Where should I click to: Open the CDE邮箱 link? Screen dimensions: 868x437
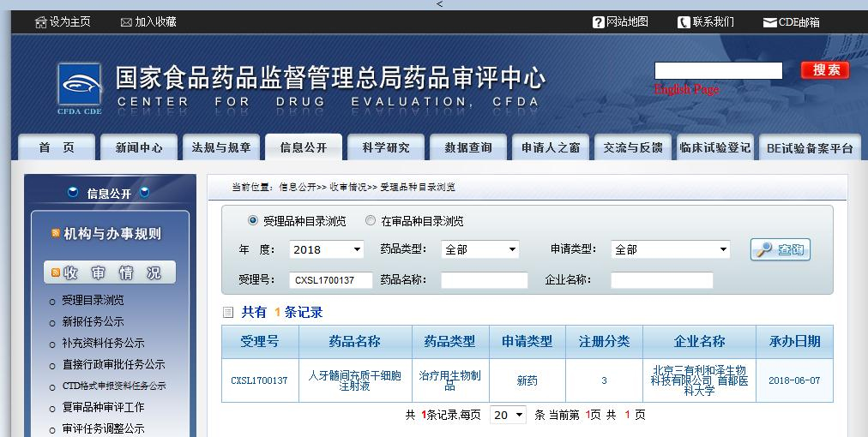coord(799,22)
